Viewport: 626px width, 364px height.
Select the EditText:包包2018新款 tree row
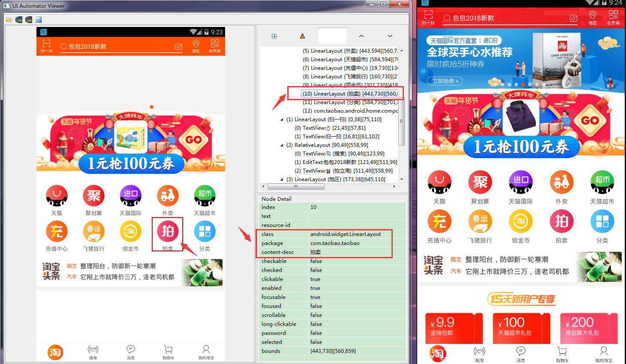click(x=346, y=162)
